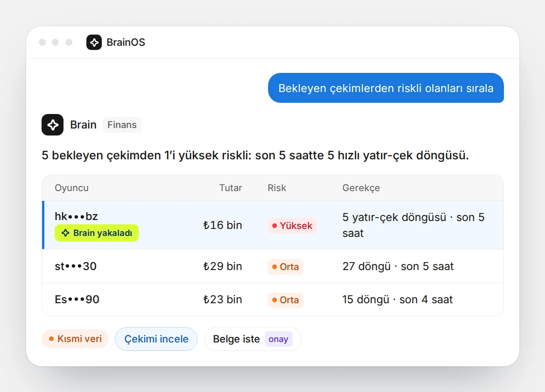Click the BrainOS logo icon in title bar
This screenshot has width=545, height=392.
coord(94,43)
